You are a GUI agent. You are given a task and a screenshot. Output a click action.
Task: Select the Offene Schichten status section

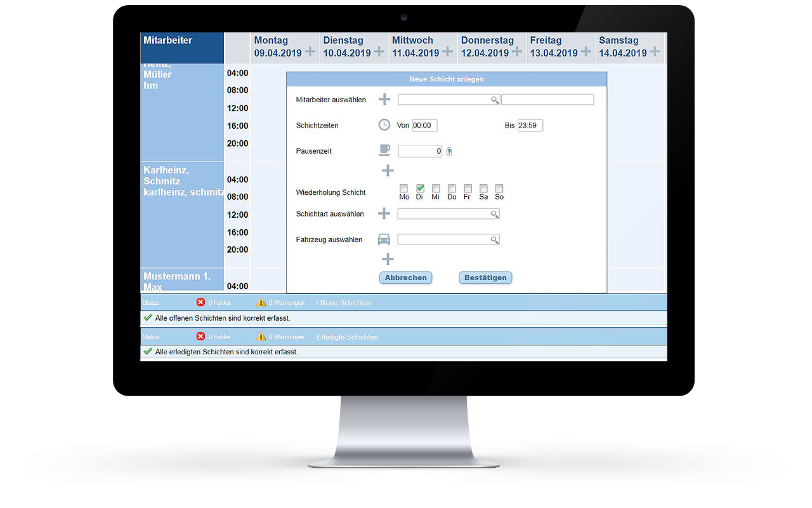point(343,303)
